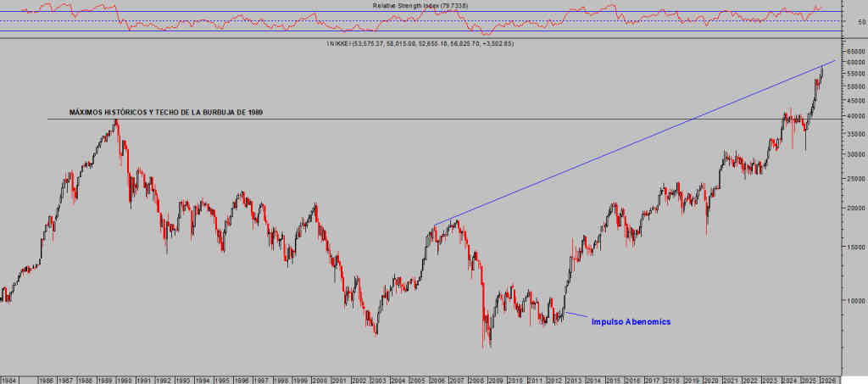Click the 1984 year on time axis
This screenshot has width=868, height=384.
(x=11, y=378)
